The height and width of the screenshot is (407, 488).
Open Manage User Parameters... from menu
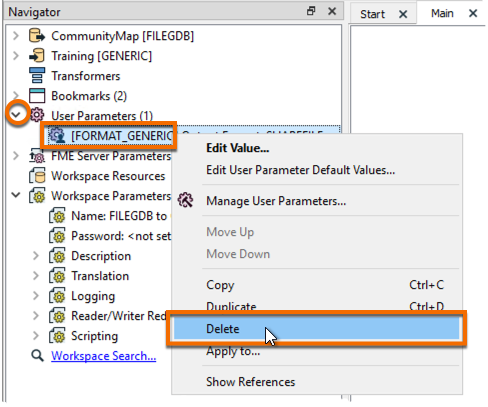point(317,201)
